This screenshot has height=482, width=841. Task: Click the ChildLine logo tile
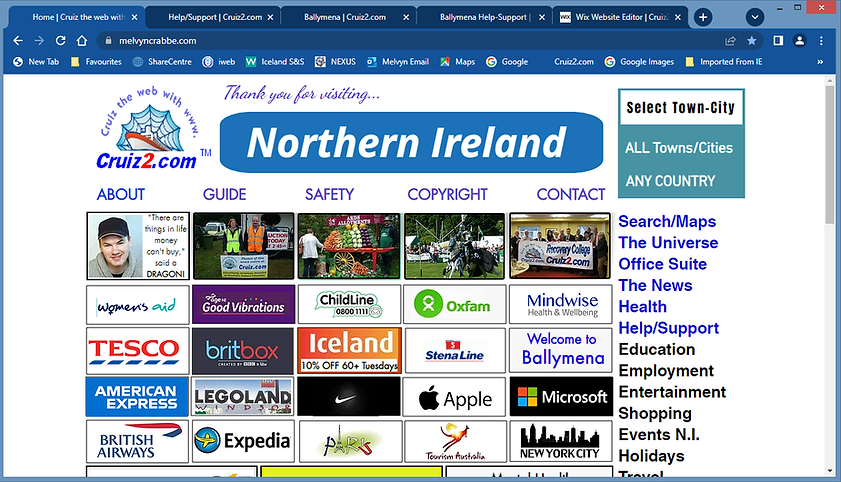[x=349, y=305]
